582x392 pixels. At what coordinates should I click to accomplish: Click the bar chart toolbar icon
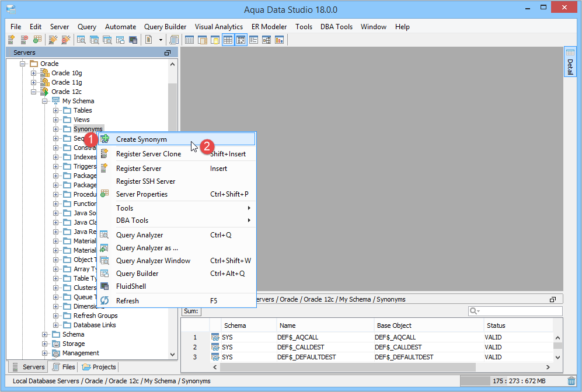280,40
